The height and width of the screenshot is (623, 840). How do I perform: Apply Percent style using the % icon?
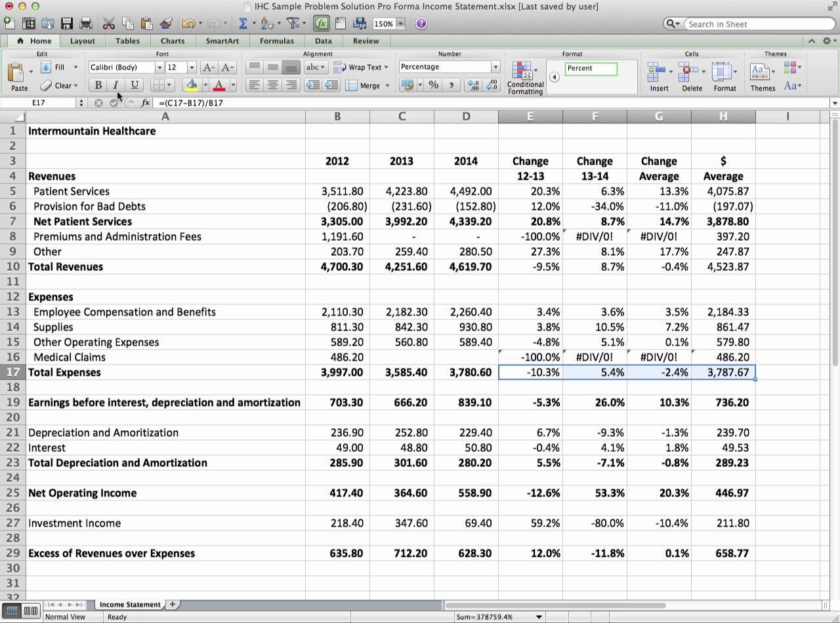(432, 85)
